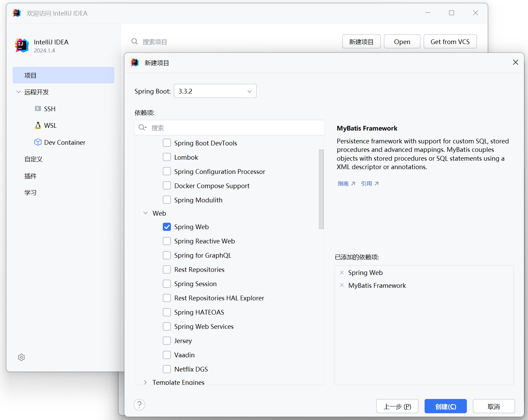Remove Spring Web from added dependencies
The width and height of the screenshot is (528, 420).
pos(342,273)
